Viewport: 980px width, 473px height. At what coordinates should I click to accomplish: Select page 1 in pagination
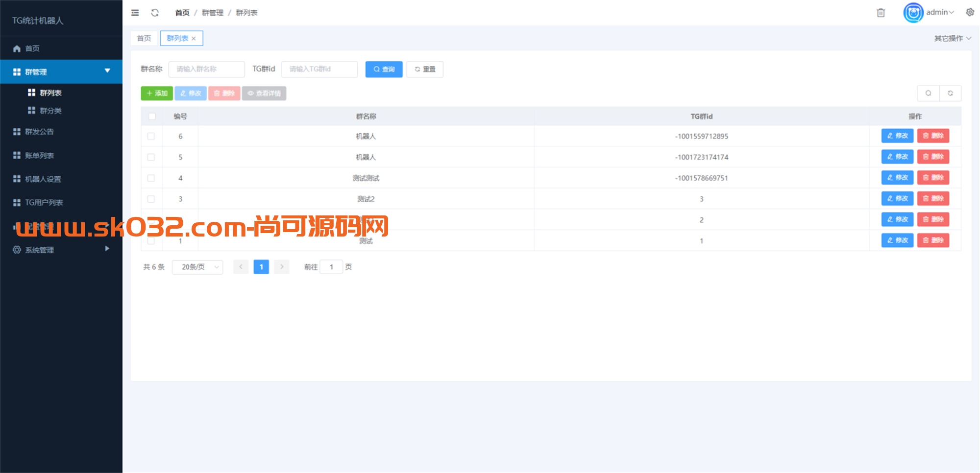(x=261, y=267)
